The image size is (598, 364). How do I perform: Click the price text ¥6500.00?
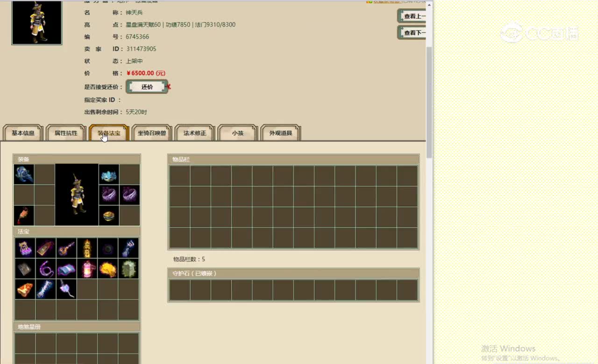[146, 73]
